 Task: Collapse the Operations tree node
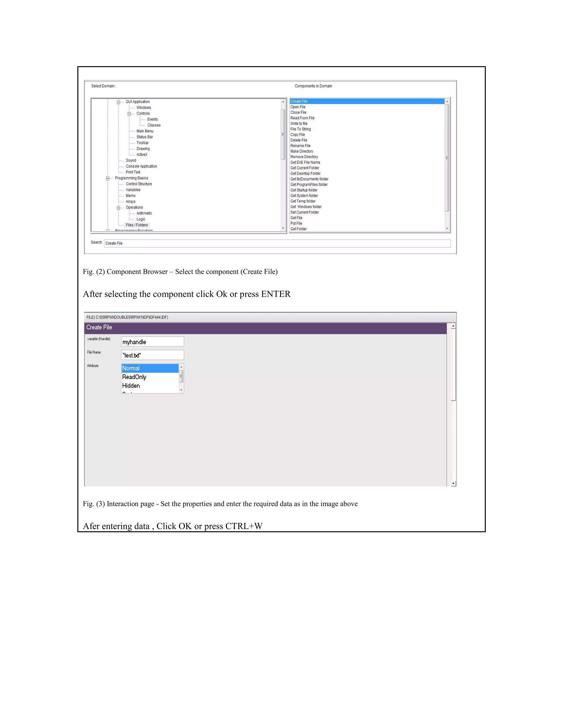[118, 208]
